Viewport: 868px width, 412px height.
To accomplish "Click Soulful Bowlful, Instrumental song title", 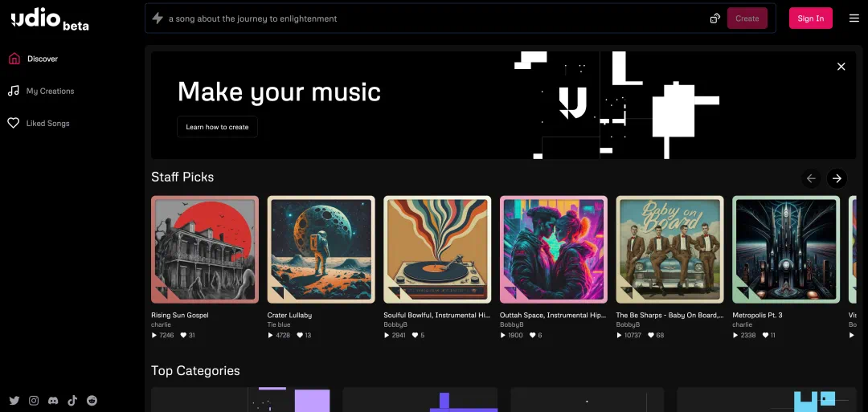I will [437, 315].
